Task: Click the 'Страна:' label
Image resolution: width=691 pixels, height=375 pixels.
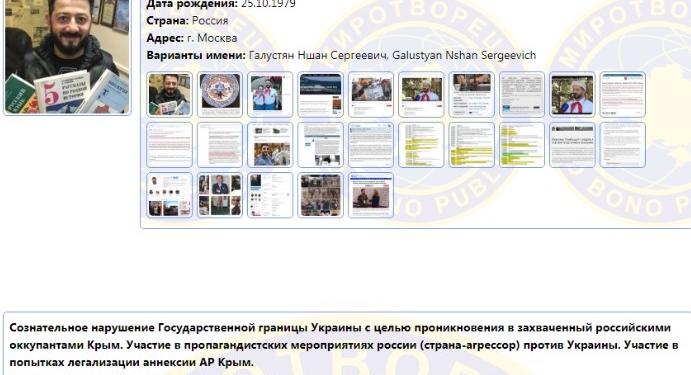Action: point(167,21)
